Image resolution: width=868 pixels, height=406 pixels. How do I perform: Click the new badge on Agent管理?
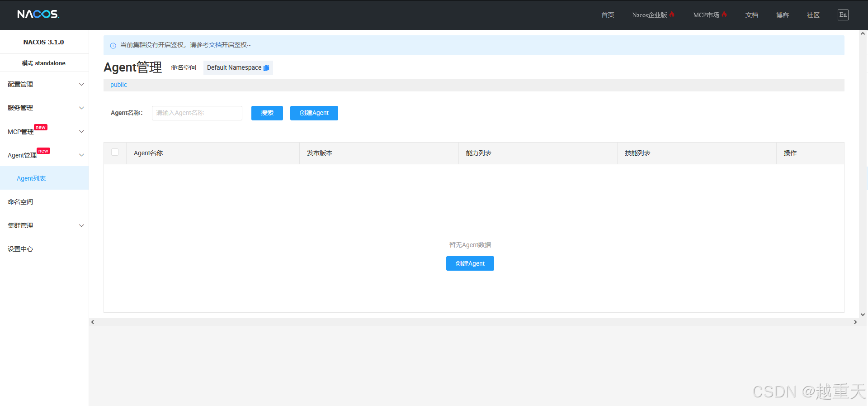[x=43, y=151]
